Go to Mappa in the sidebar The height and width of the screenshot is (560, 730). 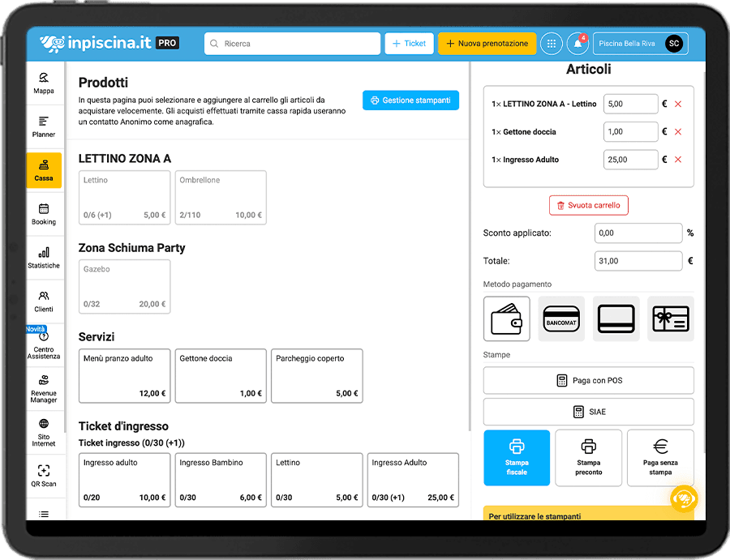[44, 83]
